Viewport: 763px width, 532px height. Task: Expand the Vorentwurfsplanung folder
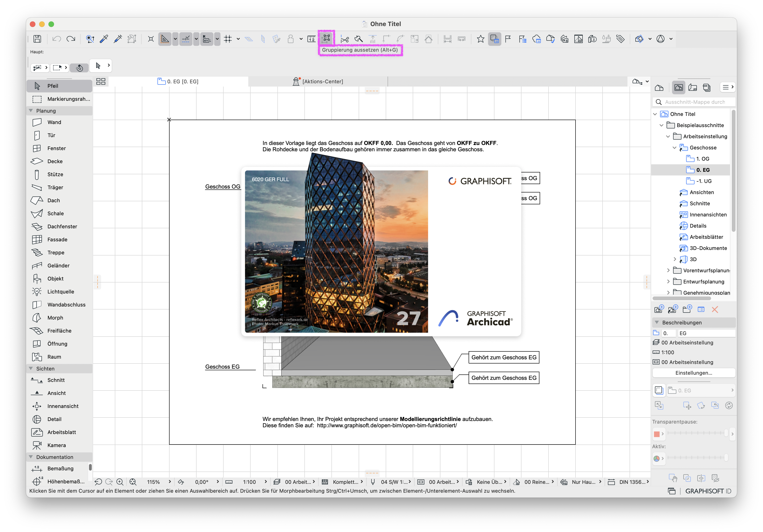coord(668,271)
